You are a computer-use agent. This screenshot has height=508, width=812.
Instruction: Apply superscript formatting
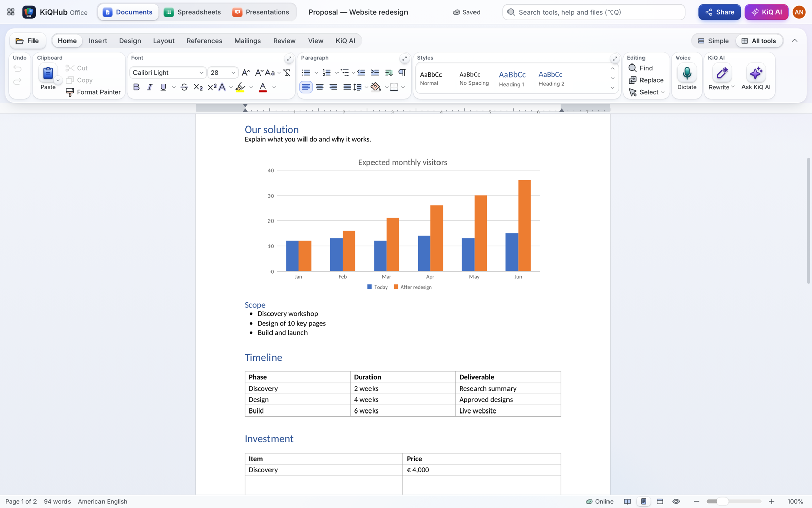point(212,87)
